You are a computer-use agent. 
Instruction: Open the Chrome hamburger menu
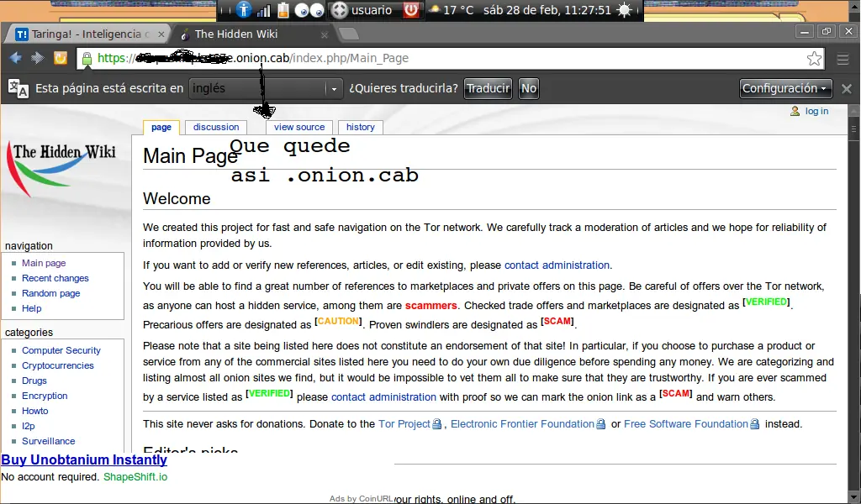click(843, 59)
